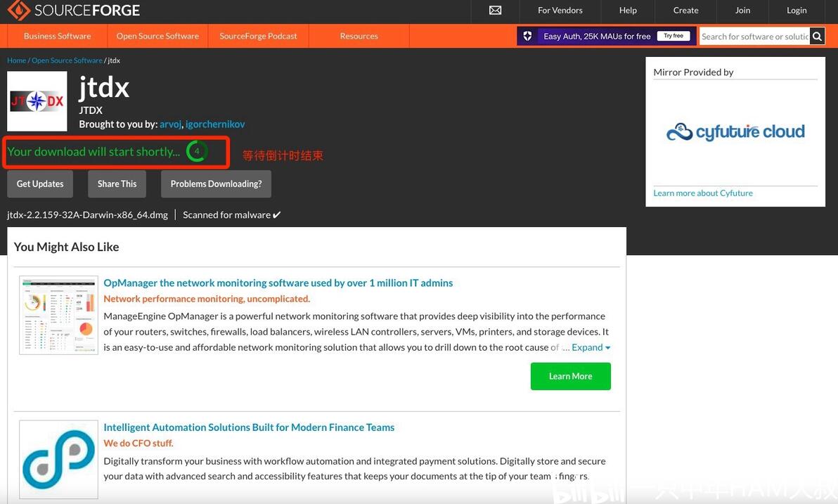Open the Open Source Software menu

(x=157, y=36)
